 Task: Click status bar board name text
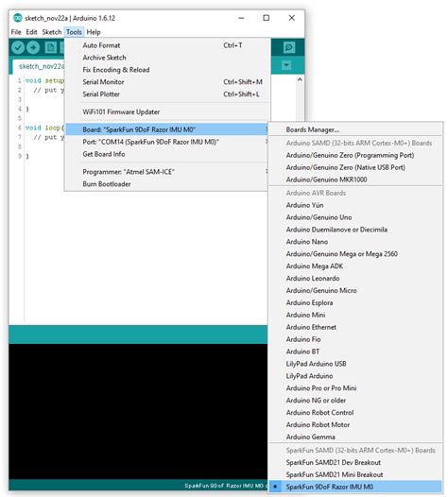pos(225,486)
